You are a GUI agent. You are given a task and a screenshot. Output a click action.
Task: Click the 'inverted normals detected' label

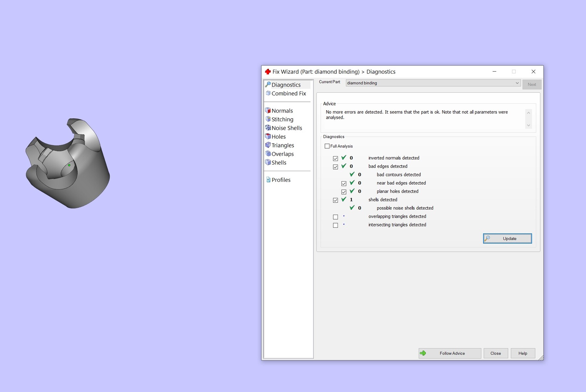[394, 158]
